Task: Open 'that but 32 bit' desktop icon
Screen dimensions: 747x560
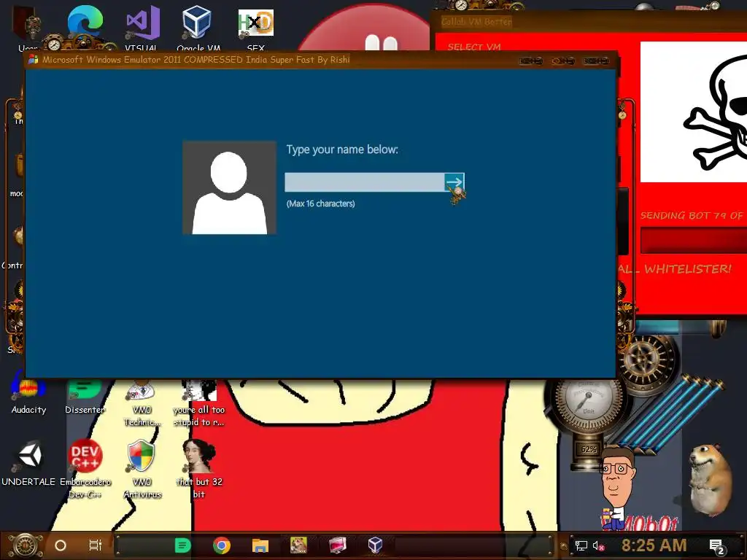Action: pyautogui.click(x=199, y=469)
